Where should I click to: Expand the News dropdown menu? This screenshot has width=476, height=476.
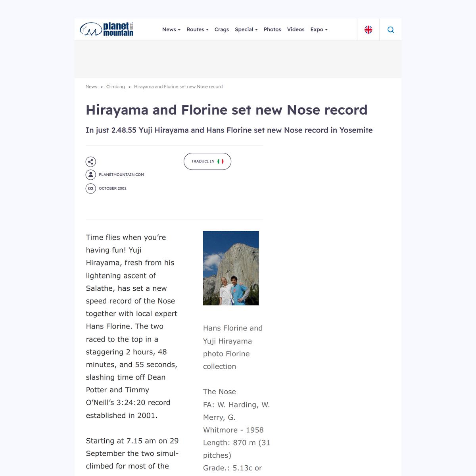pos(171,29)
